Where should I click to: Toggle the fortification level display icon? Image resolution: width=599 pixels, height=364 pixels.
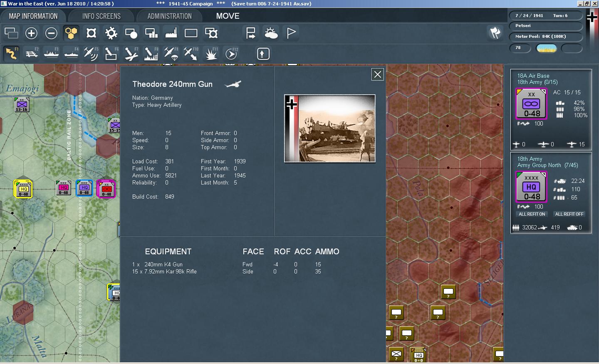pos(91,33)
